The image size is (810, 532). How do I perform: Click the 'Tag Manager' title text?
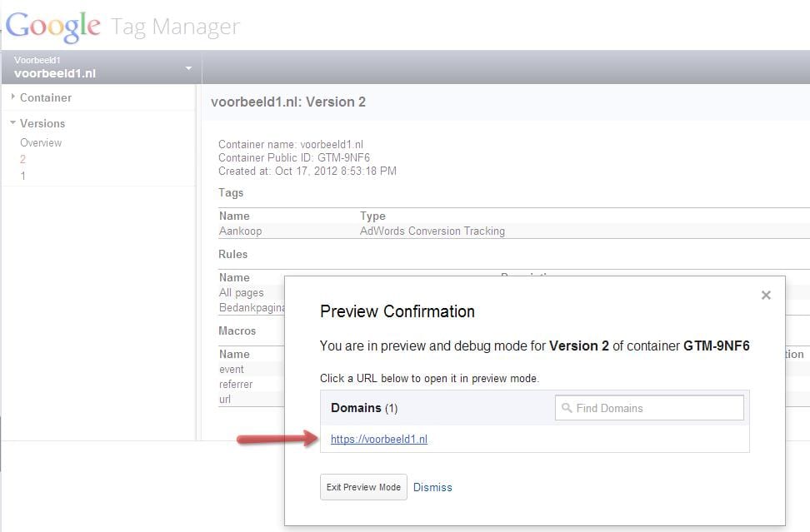click(176, 27)
